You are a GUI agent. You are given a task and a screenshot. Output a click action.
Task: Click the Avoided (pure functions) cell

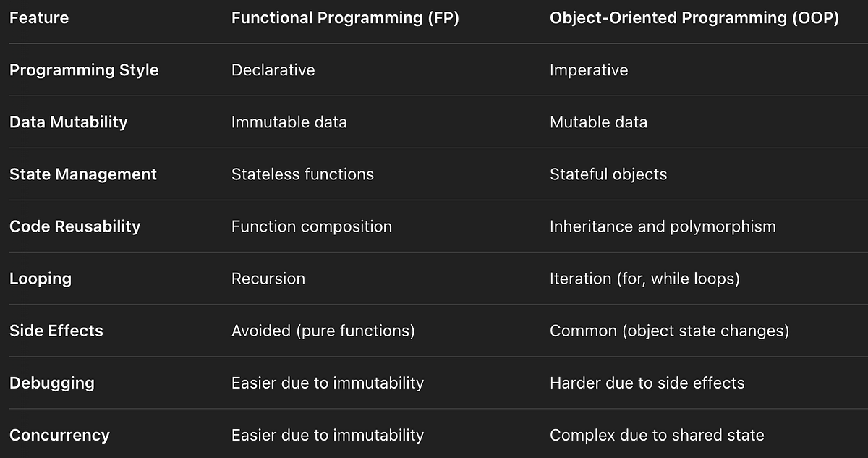323,331
